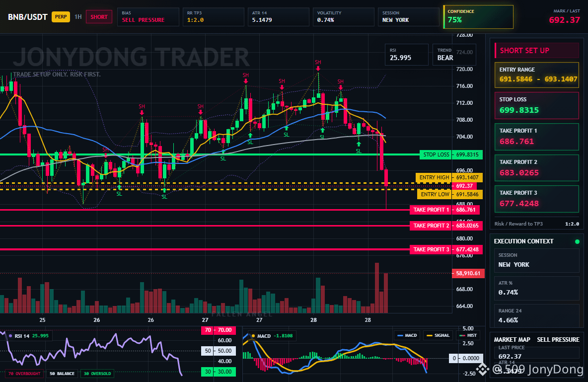
Task: Click the yellow dot beside MACD label
Action: point(253,336)
